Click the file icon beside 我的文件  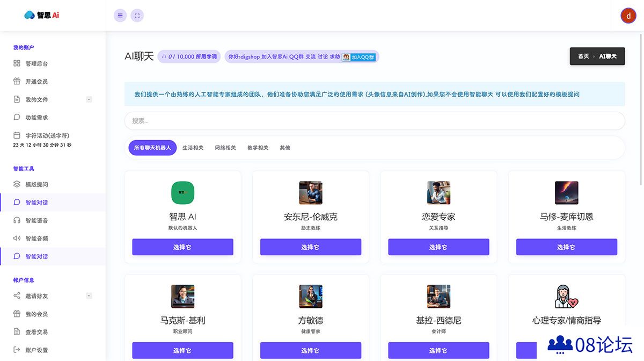[17, 99]
